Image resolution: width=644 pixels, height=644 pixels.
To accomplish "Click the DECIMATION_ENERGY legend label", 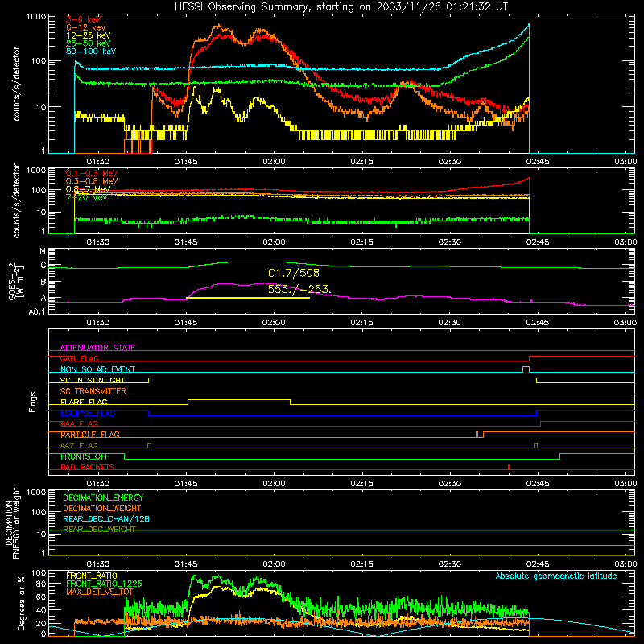I will point(103,497).
